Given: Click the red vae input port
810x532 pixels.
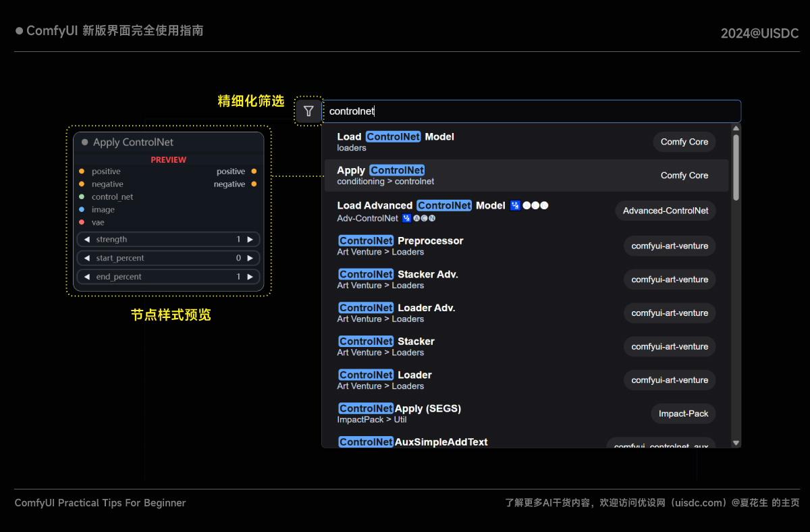Looking at the screenshot, I should click(82, 222).
